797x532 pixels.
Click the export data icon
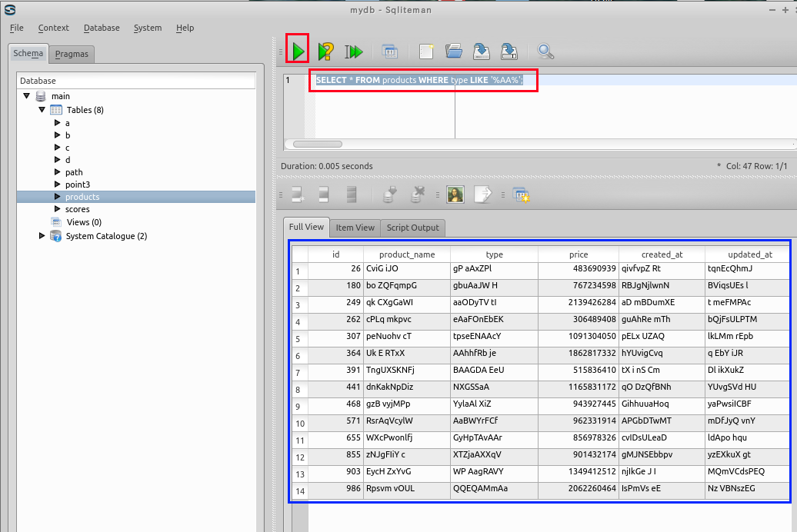pyautogui.click(x=483, y=195)
